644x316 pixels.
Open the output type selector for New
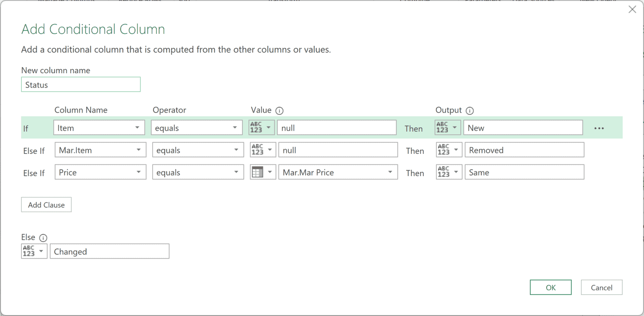(448, 127)
